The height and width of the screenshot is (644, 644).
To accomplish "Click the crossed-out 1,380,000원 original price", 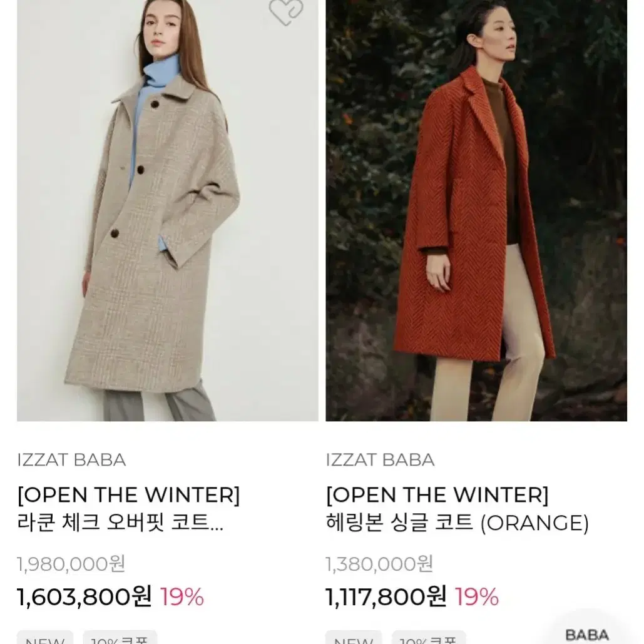I will pyautogui.click(x=379, y=564).
